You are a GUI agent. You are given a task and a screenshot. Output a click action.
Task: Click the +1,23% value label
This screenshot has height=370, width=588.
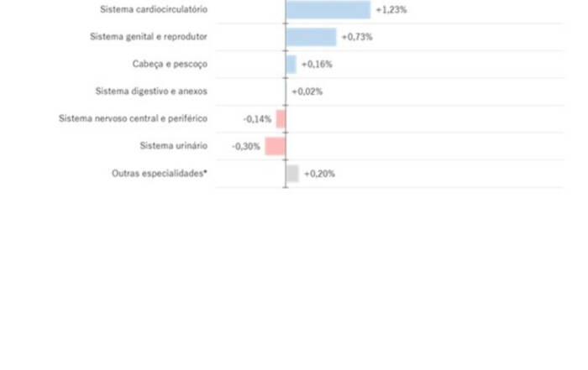[x=391, y=10]
